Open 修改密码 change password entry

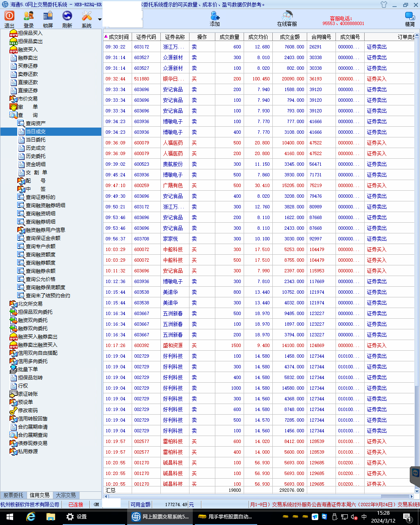tap(27, 410)
